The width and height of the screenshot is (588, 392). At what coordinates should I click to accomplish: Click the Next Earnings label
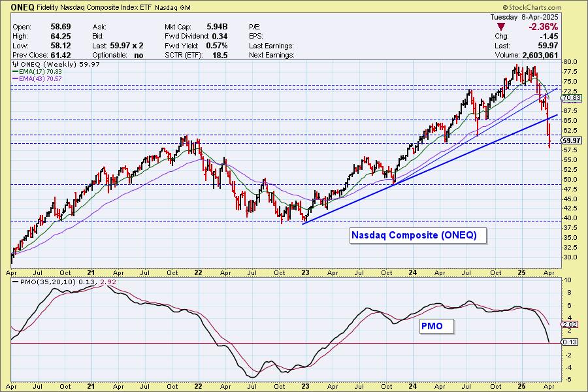(272, 55)
